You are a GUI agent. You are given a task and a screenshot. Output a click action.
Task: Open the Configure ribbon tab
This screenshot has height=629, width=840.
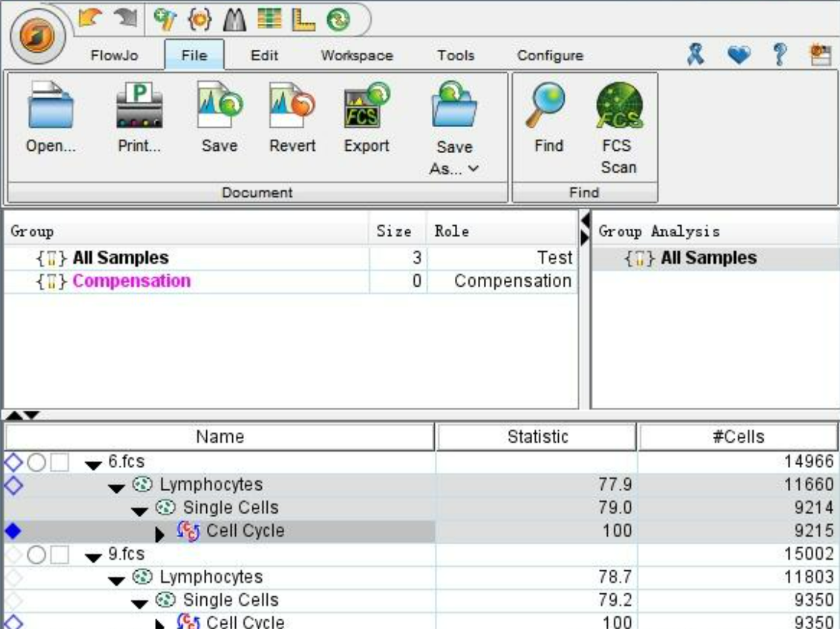550,55
